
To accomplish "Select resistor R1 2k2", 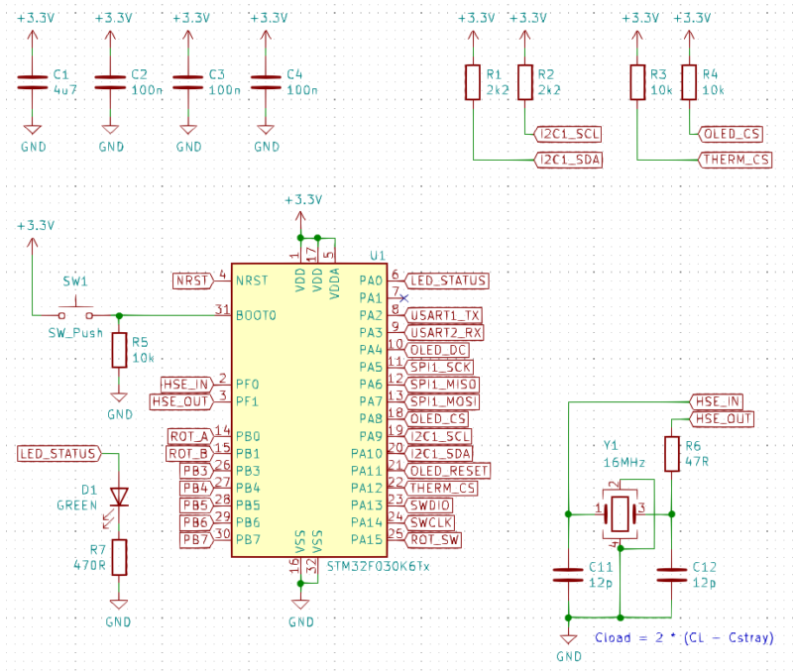I will [473, 83].
